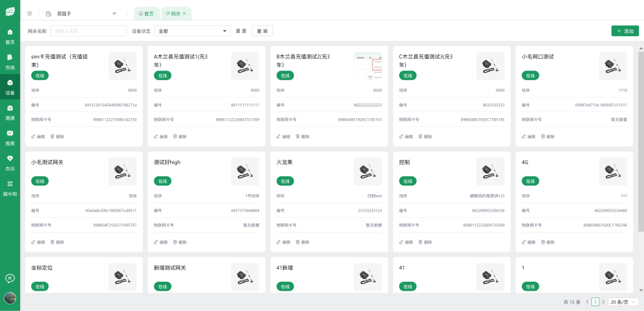Collapse the sidebar with the menu toggle icon

point(29,13)
